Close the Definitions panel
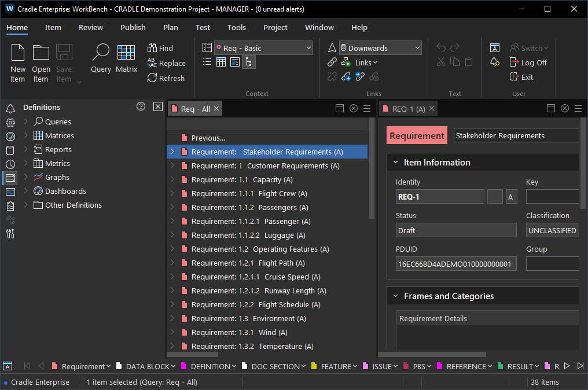The width and height of the screenshot is (588, 390). [x=158, y=106]
